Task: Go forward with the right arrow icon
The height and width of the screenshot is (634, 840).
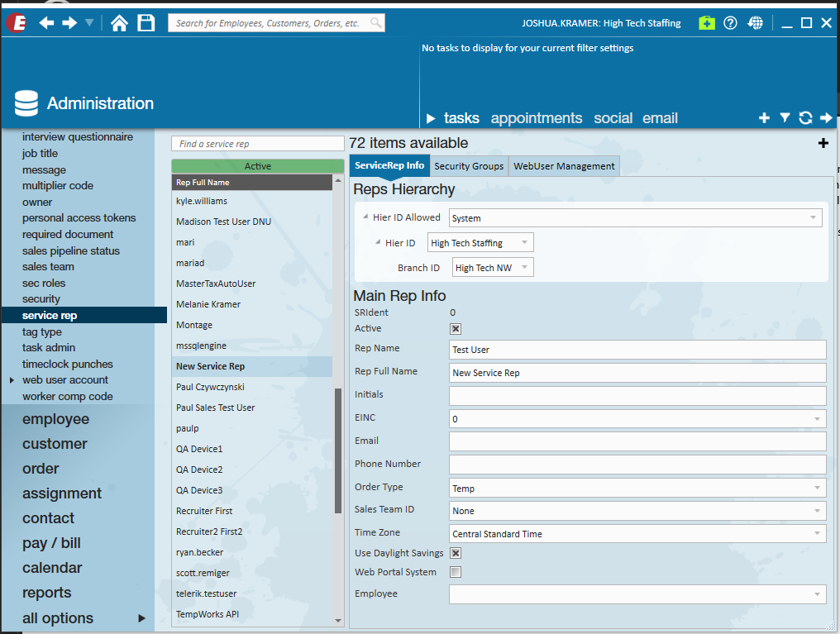Action: 69,23
